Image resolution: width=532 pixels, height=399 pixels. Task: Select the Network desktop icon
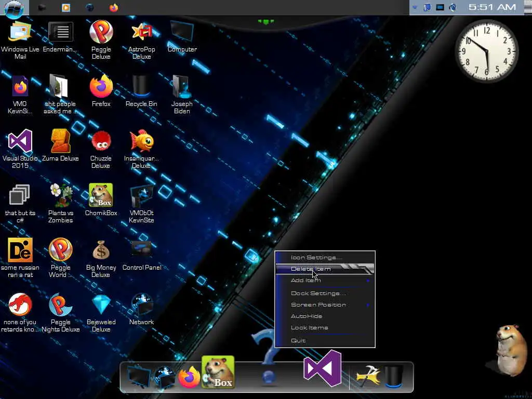(141, 310)
